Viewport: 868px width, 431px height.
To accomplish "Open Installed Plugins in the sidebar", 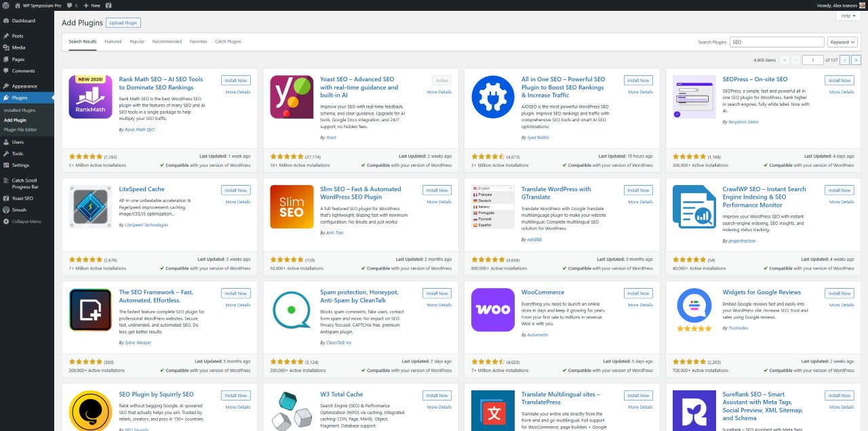I will (x=20, y=110).
